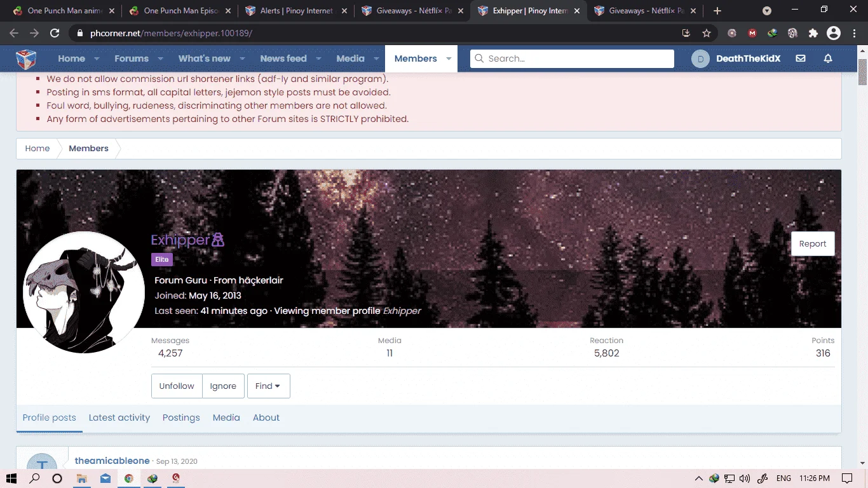Viewport: 868px width, 488px height.
Task: Close the Exhipper profile tab
Action: coord(576,11)
